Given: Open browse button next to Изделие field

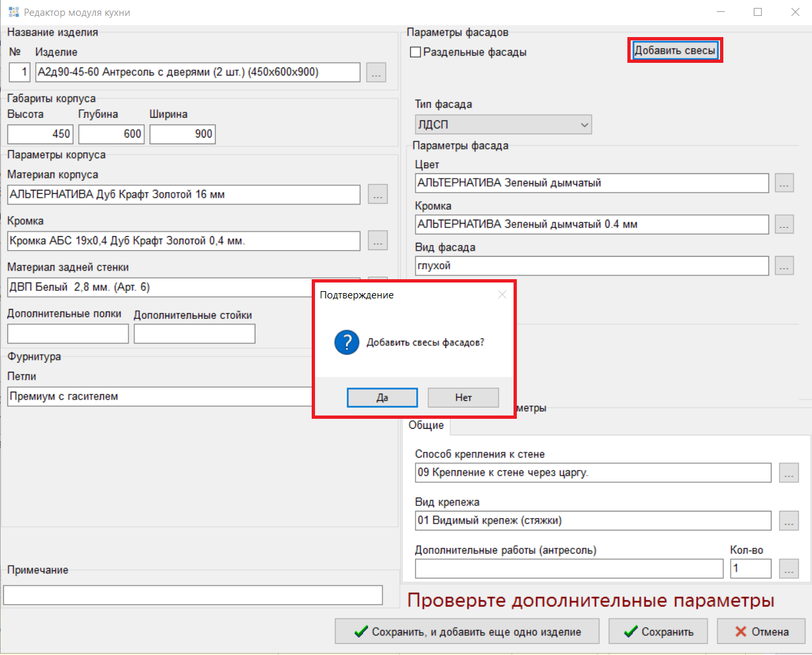Looking at the screenshot, I should (x=376, y=72).
